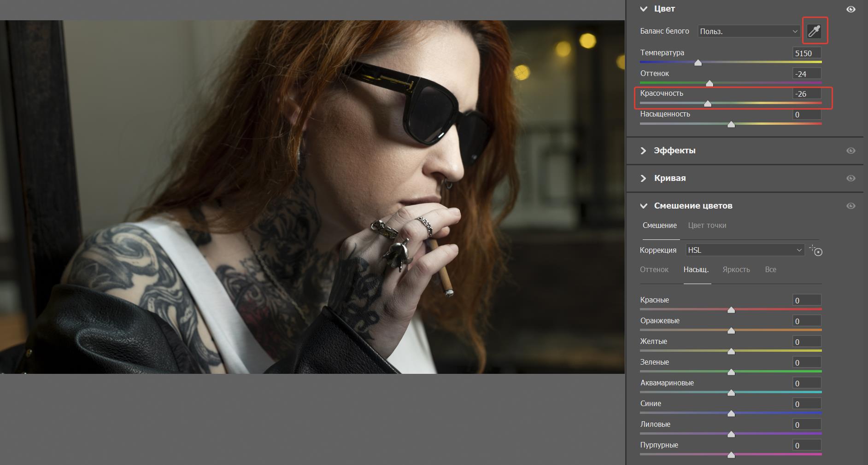This screenshot has width=868, height=465.
Task: Click the Температура value field
Action: pyautogui.click(x=807, y=53)
